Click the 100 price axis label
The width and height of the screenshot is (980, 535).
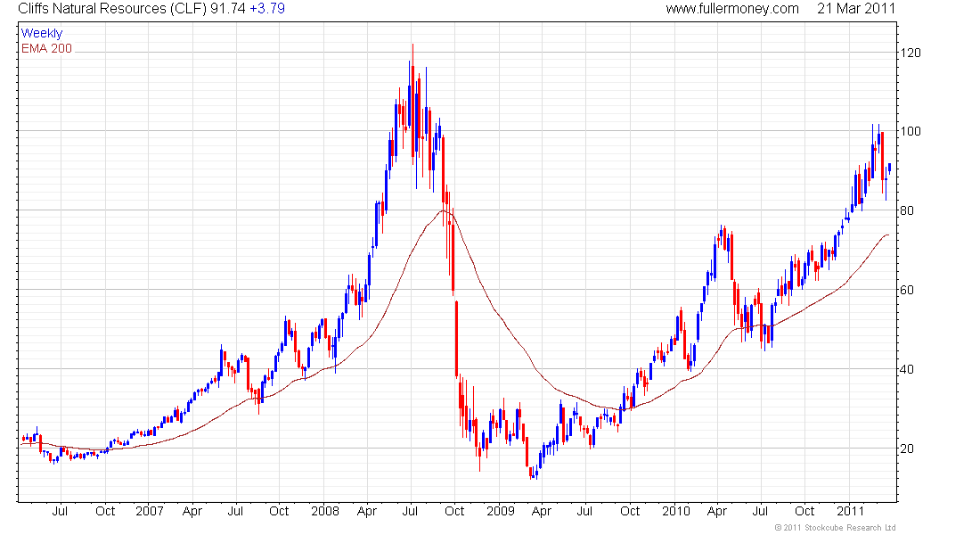point(911,131)
